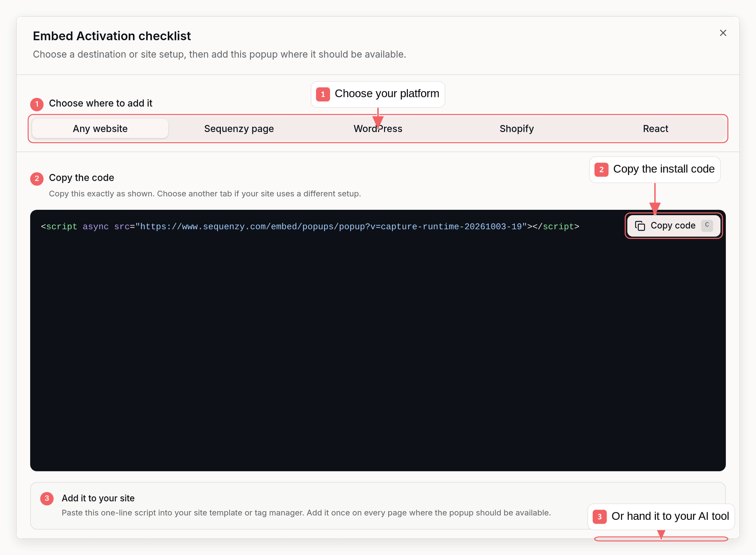
Task: Click inside the script embed code line
Action: [x=310, y=226]
